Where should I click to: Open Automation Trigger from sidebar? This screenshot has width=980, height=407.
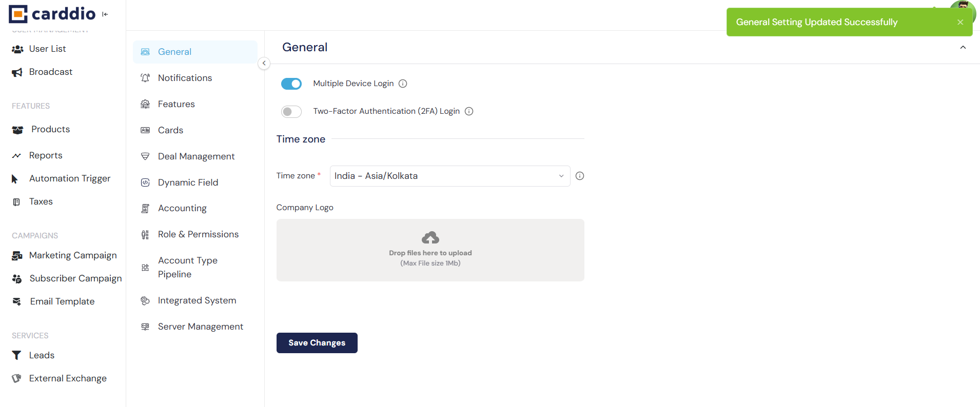[x=70, y=178]
